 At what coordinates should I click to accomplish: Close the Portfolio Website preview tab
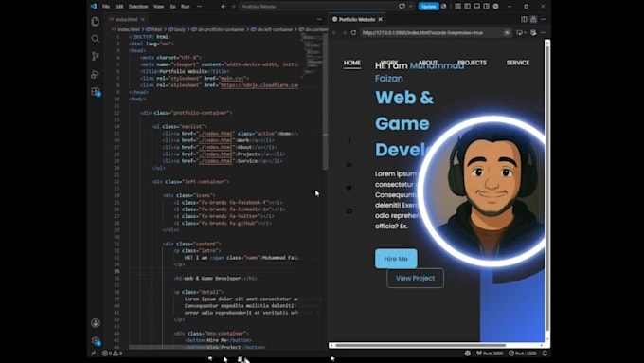pyautogui.click(x=381, y=19)
